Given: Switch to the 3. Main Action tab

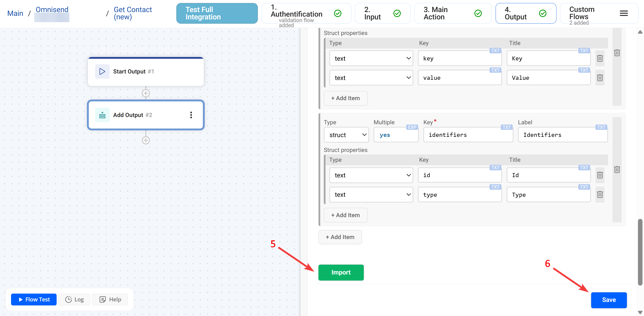Looking at the screenshot, I should [452, 13].
